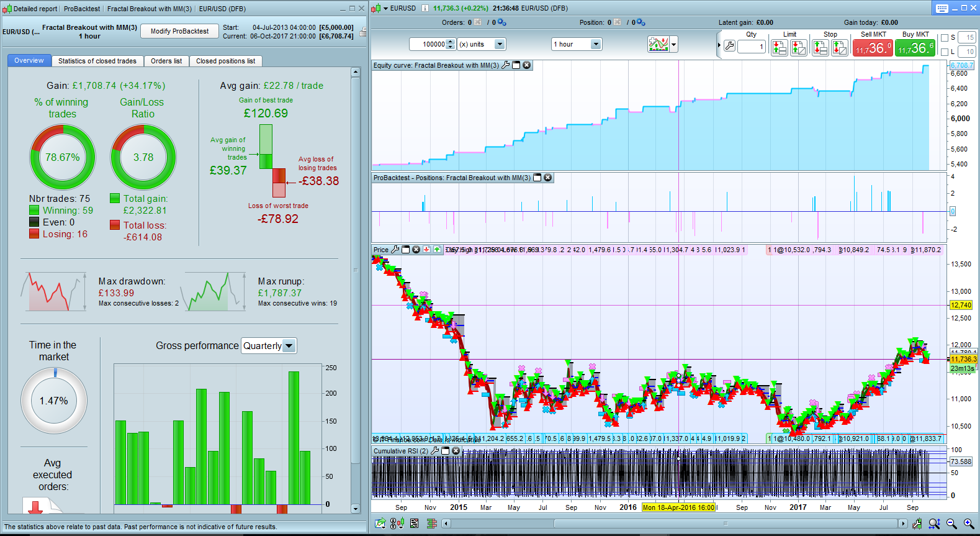Close the Cumulative RSI indicator panel

click(x=456, y=451)
